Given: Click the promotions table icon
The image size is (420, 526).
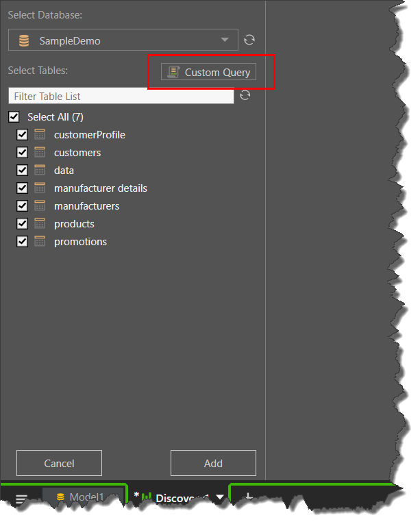Looking at the screenshot, I should (x=40, y=242).
